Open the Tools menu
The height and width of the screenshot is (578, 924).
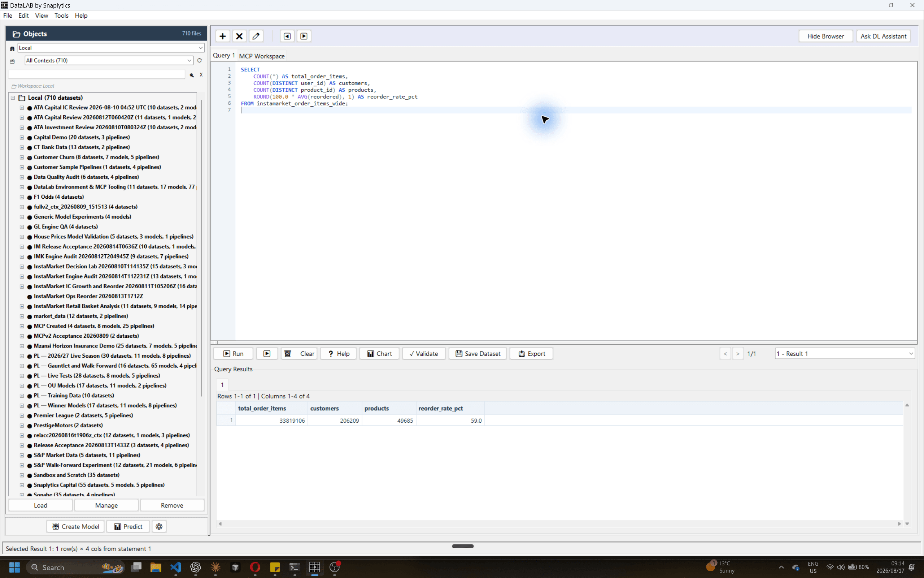coord(61,16)
